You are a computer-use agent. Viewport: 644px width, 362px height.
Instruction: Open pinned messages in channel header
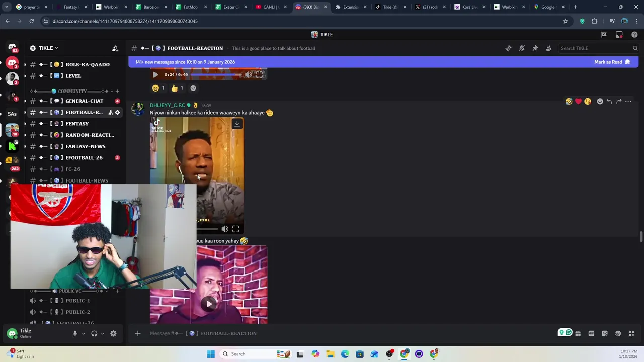(x=535, y=48)
